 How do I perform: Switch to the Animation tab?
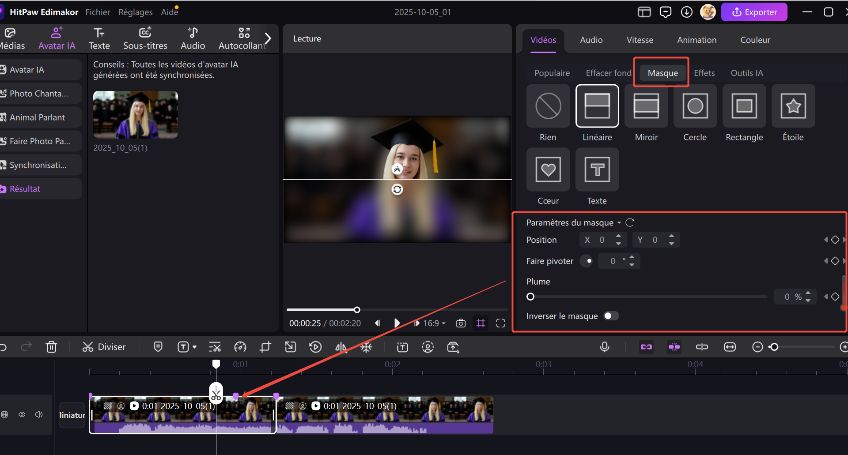pyautogui.click(x=696, y=40)
